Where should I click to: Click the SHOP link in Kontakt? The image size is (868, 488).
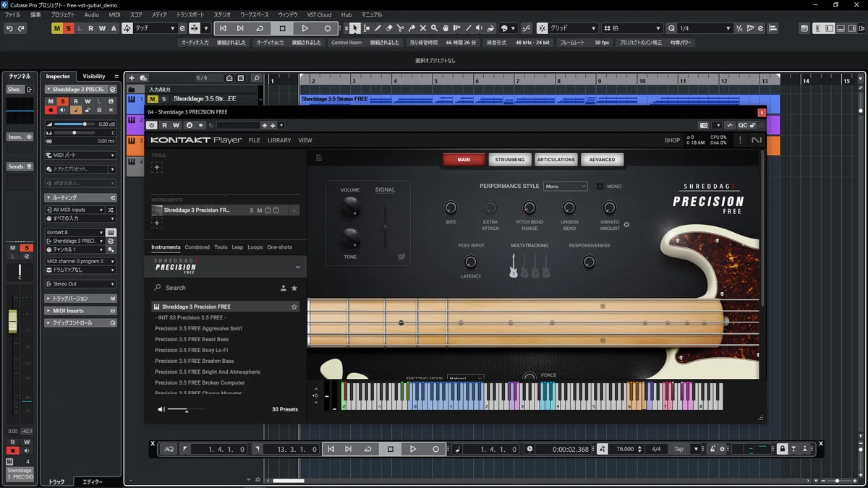pos(672,140)
